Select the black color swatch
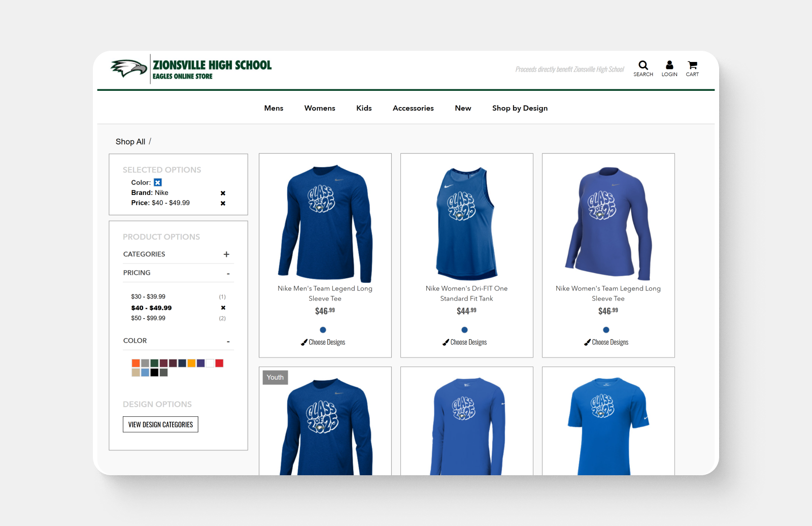Viewport: 812px width, 526px height. coord(154,373)
